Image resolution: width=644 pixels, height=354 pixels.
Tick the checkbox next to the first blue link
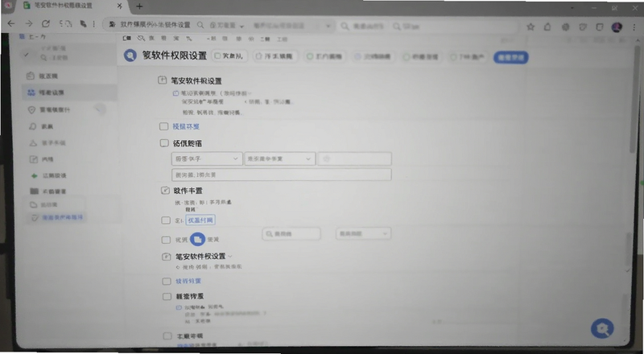pyautogui.click(x=163, y=126)
